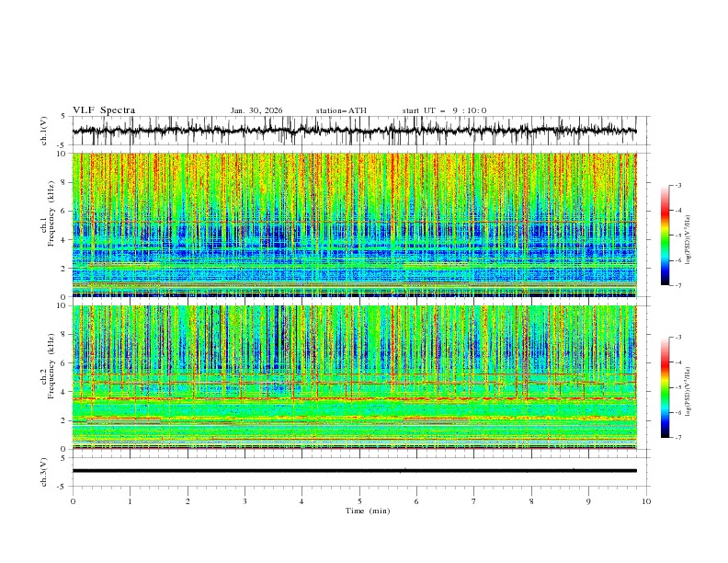728x563 pixels.
Task: Click the 'VLF Spectra' title text
Action: [x=104, y=110]
